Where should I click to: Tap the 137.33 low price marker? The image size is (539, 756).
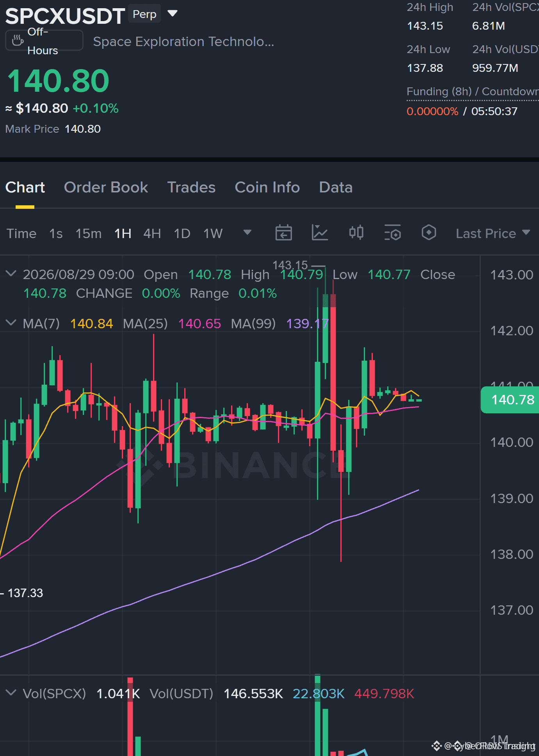(x=25, y=593)
